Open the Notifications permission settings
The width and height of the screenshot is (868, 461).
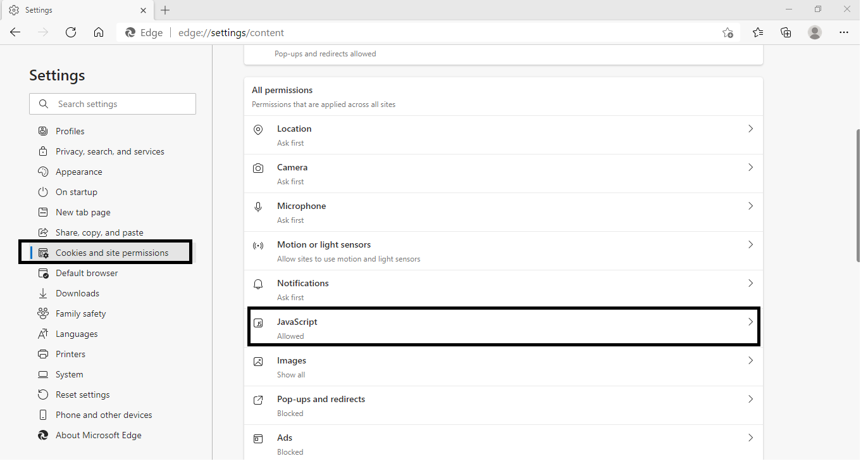pos(503,289)
